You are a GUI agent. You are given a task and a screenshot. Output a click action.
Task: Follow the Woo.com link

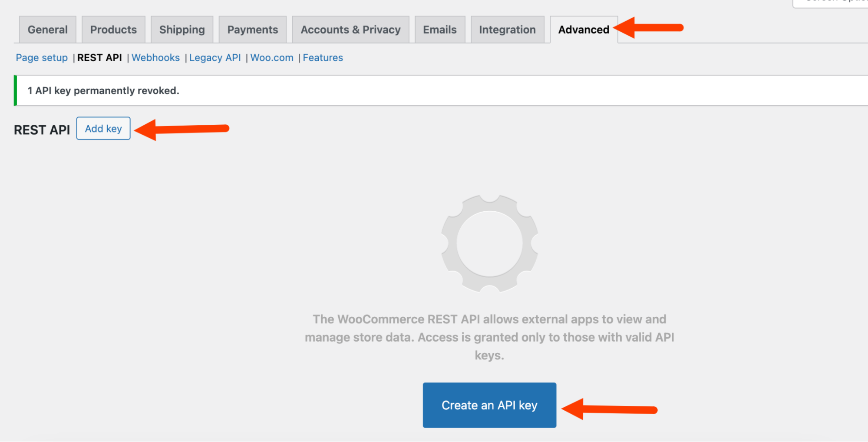(x=271, y=57)
